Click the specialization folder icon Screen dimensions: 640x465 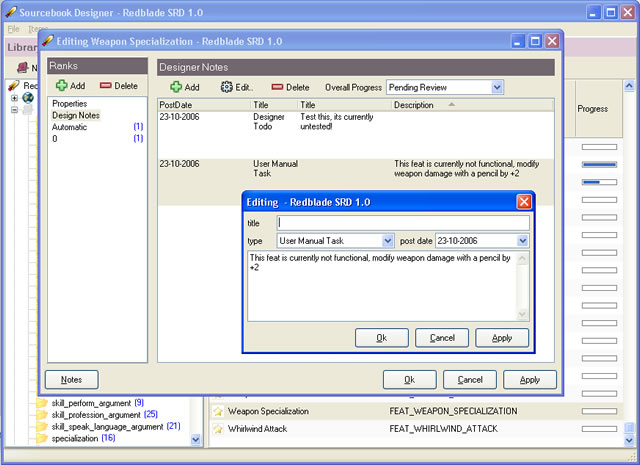tap(42, 438)
